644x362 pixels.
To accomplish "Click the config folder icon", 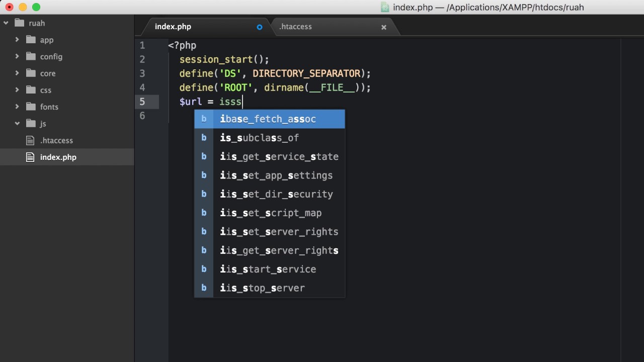I will pyautogui.click(x=31, y=56).
